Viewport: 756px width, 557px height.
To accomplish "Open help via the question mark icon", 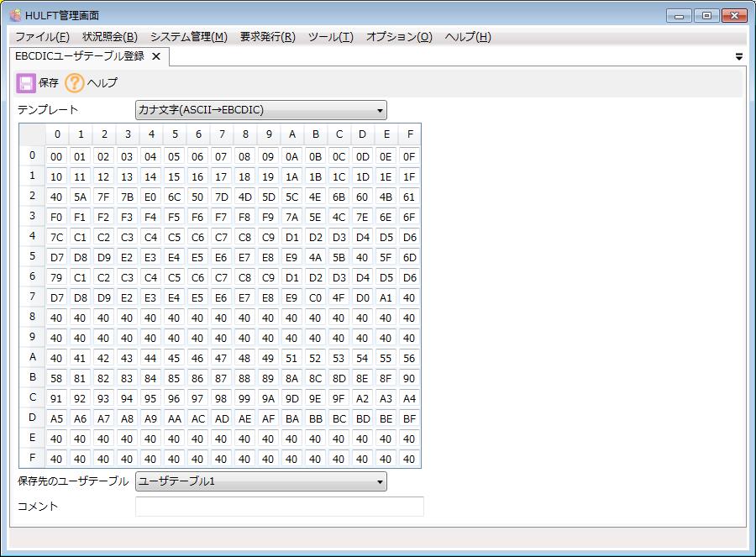I will (74, 83).
